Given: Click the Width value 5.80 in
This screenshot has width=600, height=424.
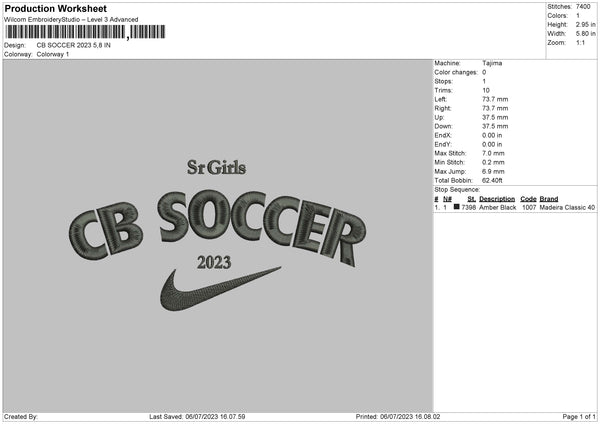Looking at the screenshot, I should [585, 34].
